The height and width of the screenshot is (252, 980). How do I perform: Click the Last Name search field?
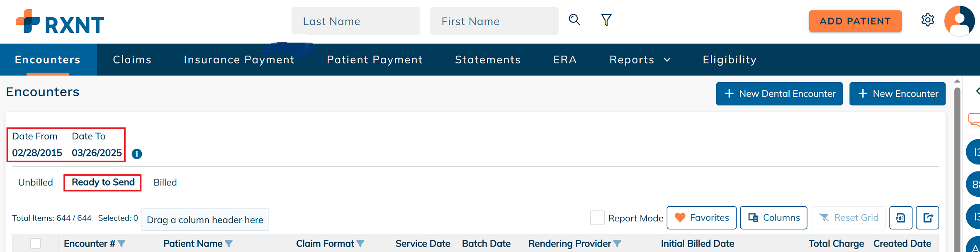pyautogui.click(x=356, y=21)
